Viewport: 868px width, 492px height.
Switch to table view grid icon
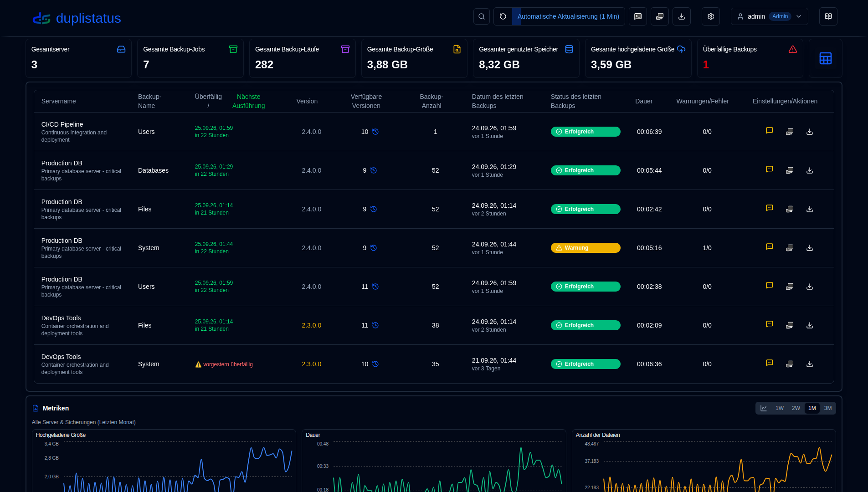pos(826,58)
